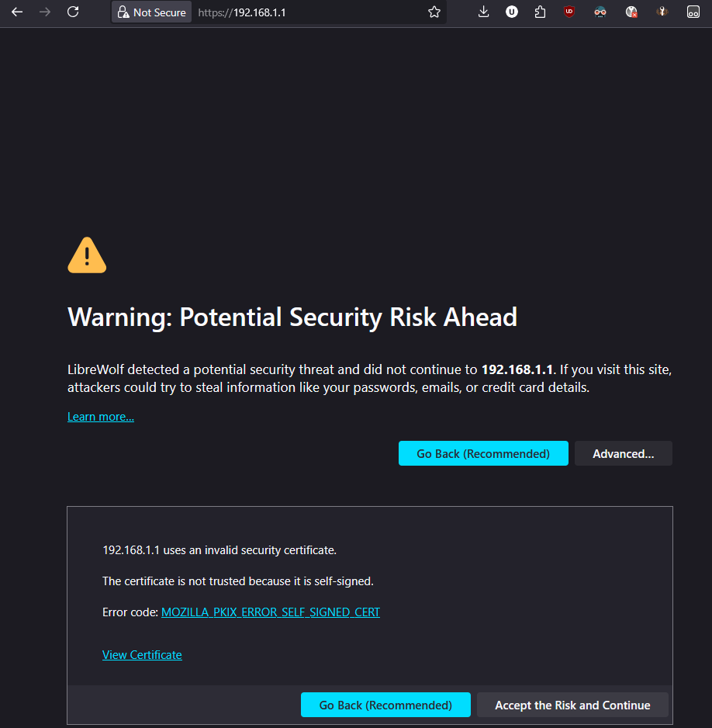Click the browser Back arrow
Image resolution: width=712 pixels, height=728 pixels.
coord(17,12)
